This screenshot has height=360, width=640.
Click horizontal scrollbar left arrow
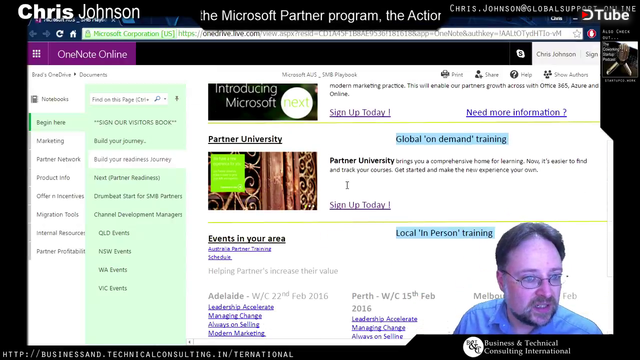(x=189, y=342)
